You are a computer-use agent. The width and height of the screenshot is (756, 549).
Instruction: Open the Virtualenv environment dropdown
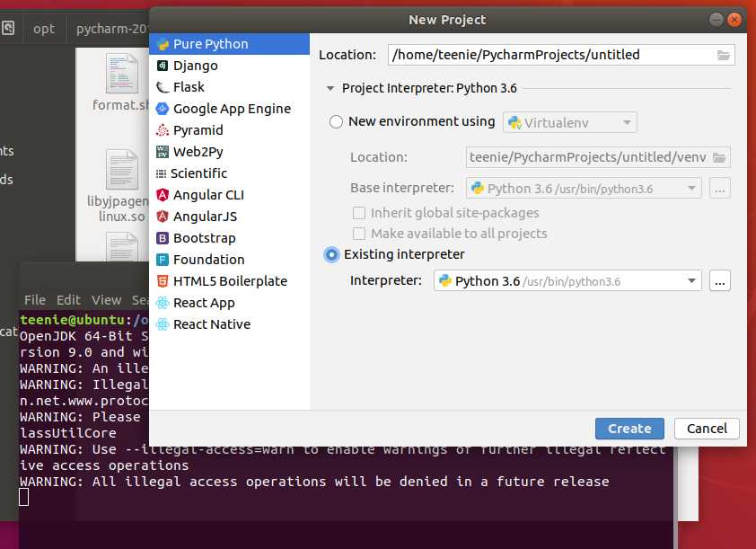pyautogui.click(x=570, y=122)
